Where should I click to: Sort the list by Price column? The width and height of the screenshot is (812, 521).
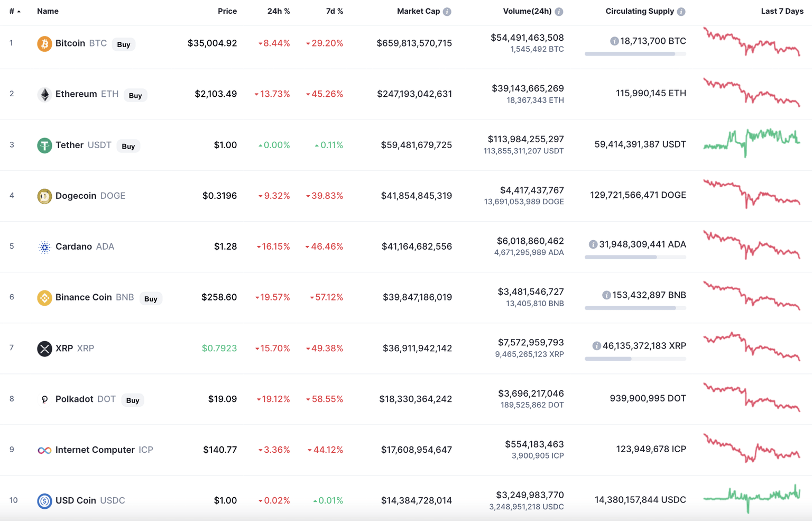pos(227,11)
